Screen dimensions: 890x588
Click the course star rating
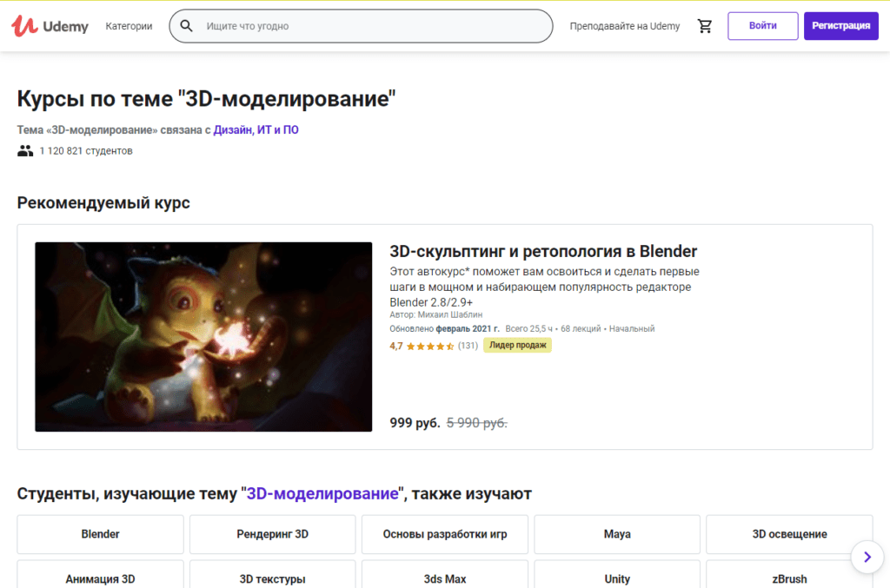point(430,346)
